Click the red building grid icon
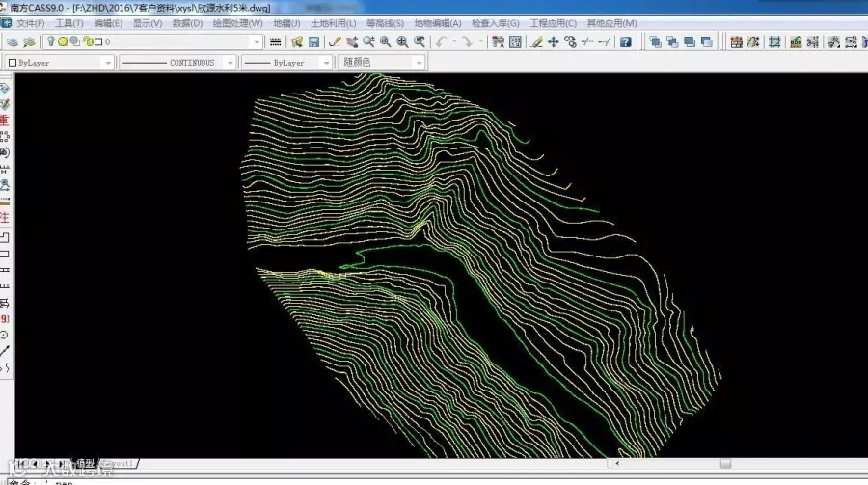Viewport: 868px width, 485px height. [736, 42]
